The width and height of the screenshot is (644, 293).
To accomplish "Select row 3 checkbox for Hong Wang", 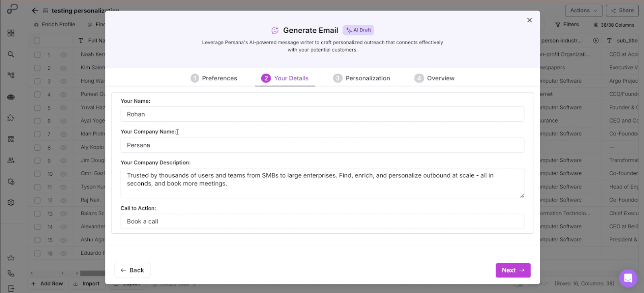I will tap(37, 81).
